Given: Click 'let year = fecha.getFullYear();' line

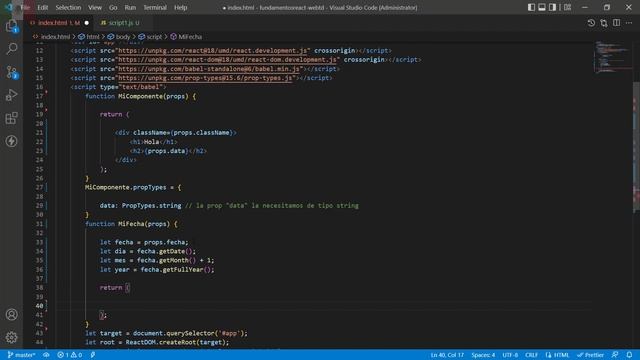Looking at the screenshot, I should pyautogui.click(x=157, y=269).
